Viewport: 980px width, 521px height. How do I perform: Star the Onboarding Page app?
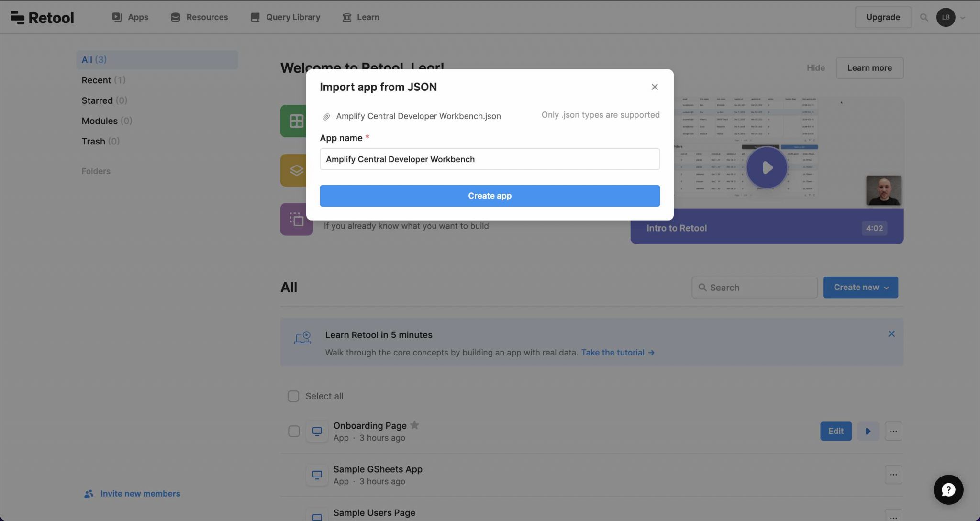415,425
